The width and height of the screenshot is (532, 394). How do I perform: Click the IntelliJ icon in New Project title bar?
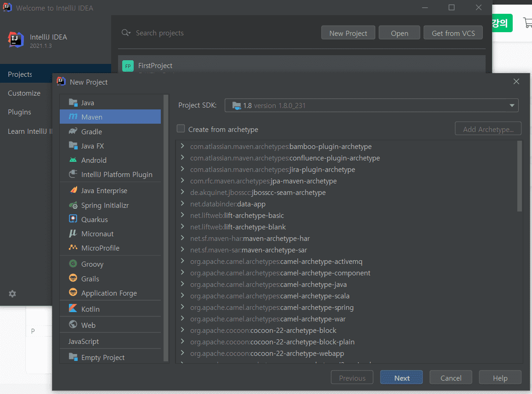pos(61,81)
